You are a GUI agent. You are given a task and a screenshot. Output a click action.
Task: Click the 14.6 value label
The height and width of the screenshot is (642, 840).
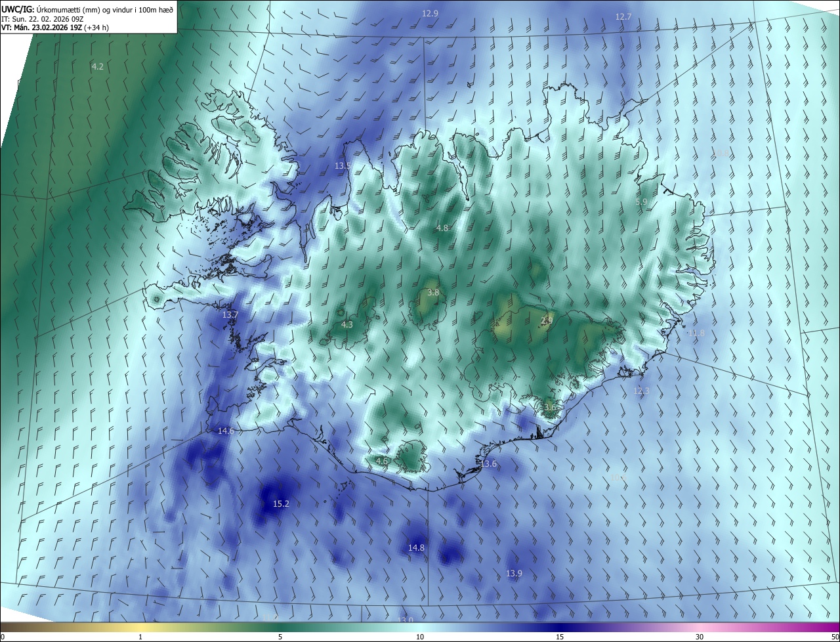pos(226,431)
